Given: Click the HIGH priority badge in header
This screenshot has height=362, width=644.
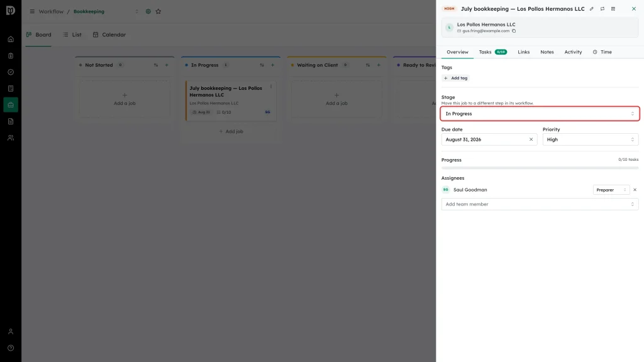Looking at the screenshot, I should pos(449,9).
